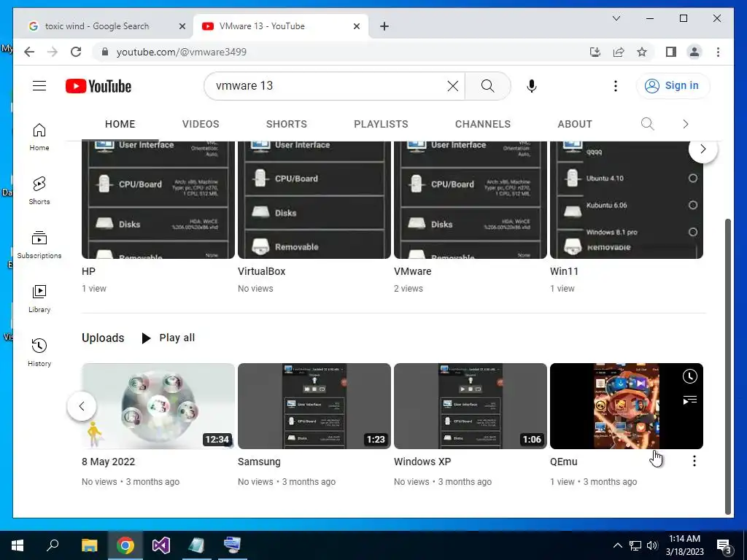Click the YouTube logo

(98, 86)
